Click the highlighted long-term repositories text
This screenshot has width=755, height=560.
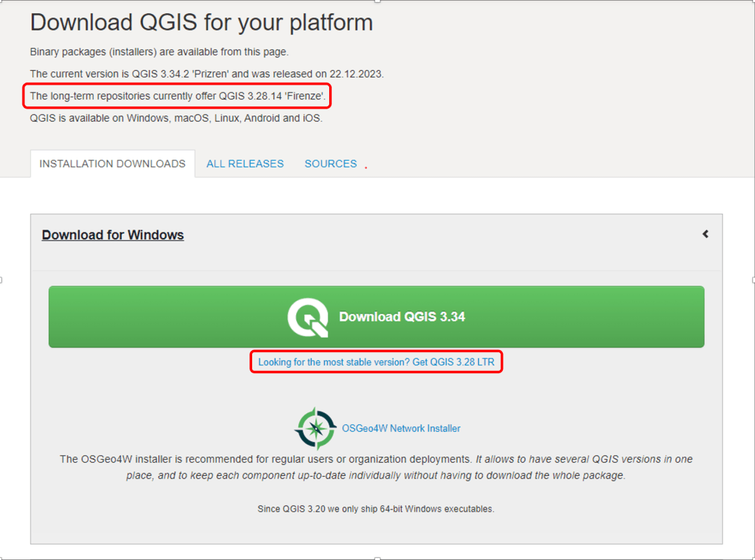click(176, 96)
